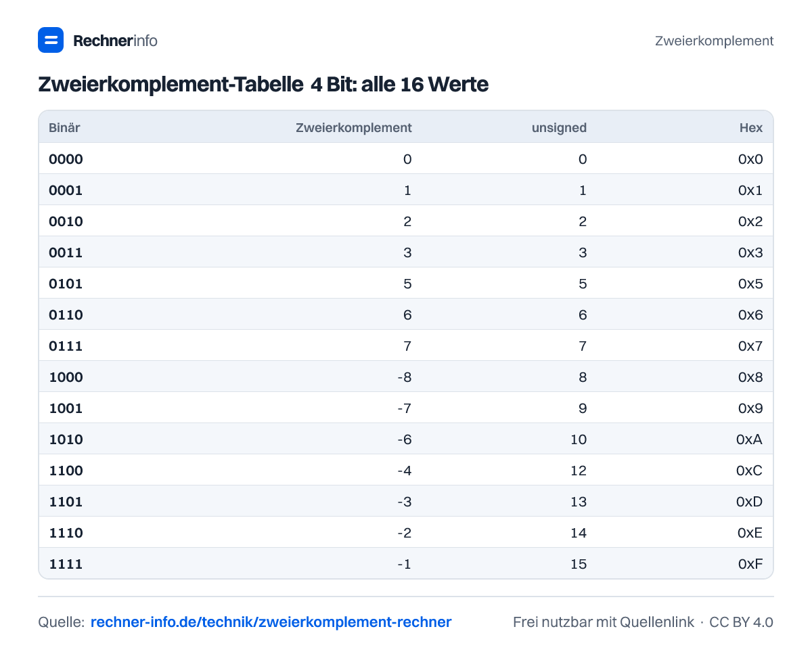This screenshot has width=812, height=650.
Task: Click hex value 0xA
Action: 750,439
